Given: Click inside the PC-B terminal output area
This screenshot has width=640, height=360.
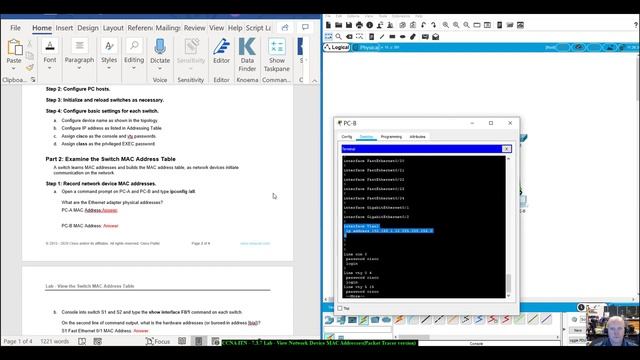Looking at the screenshot, I should tap(424, 227).
